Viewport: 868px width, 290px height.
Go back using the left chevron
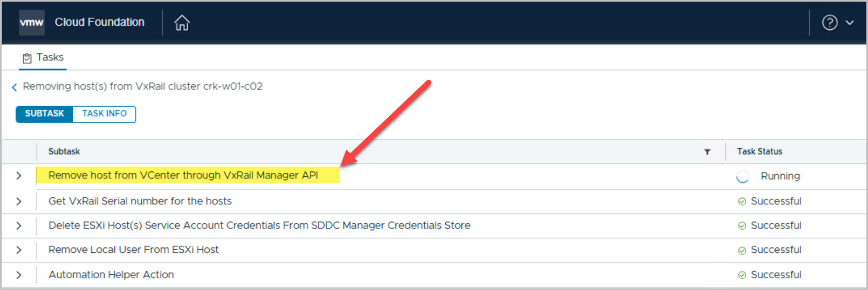tap(15, 87)
